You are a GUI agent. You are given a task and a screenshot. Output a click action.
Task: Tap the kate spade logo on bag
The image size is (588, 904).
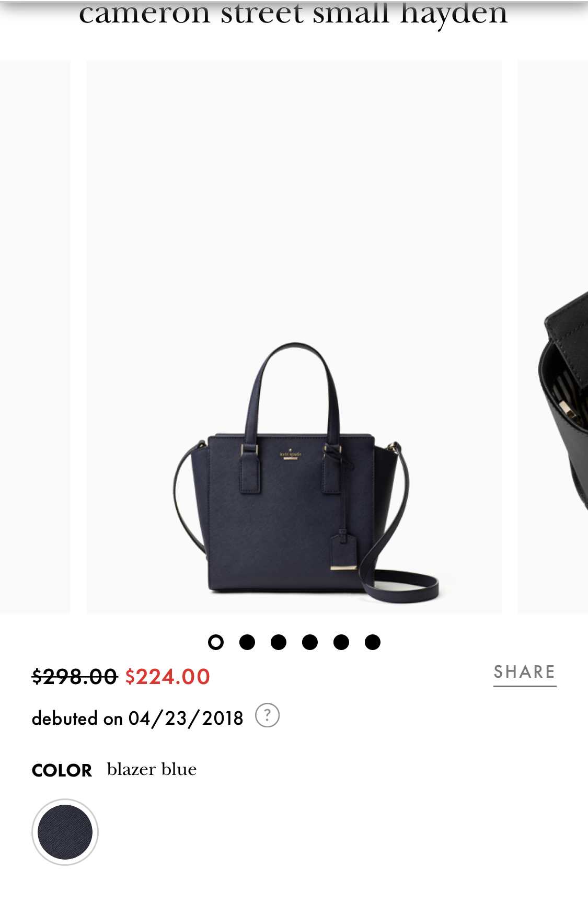point(291,454)
